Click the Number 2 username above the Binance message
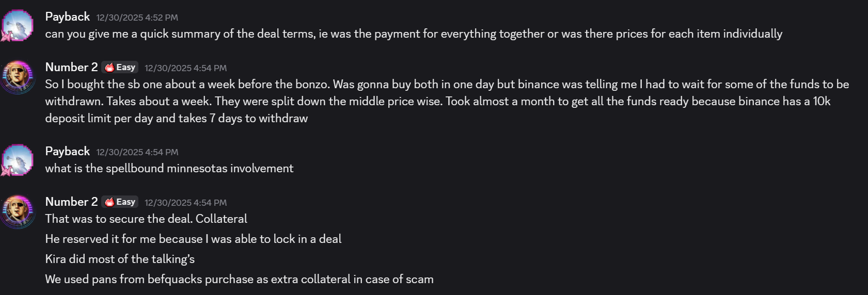This screenshot has height=295, width=868. click(x=71, y=68)
